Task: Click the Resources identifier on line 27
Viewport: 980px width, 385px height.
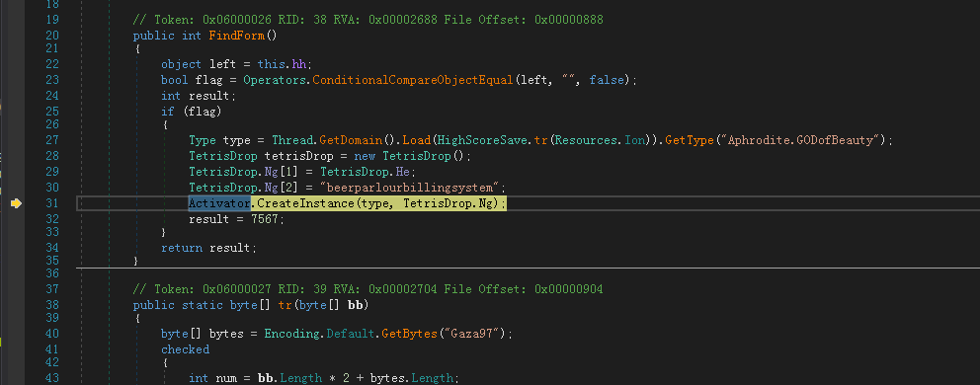Action: pos(585,140)
